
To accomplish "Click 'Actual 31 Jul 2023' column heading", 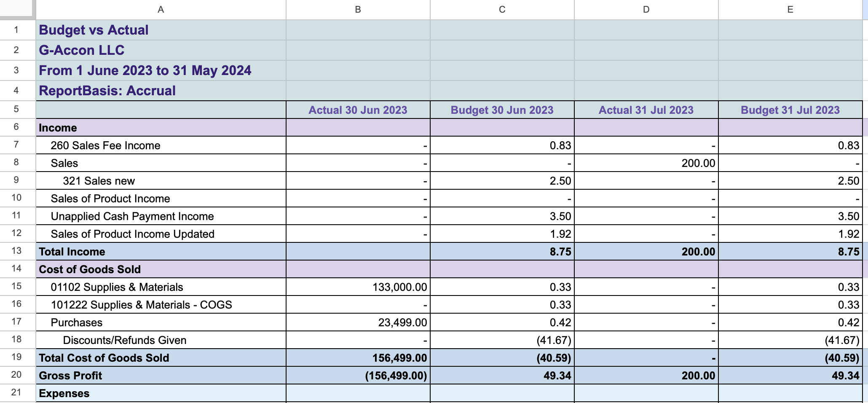I will (x=646, y=110).
